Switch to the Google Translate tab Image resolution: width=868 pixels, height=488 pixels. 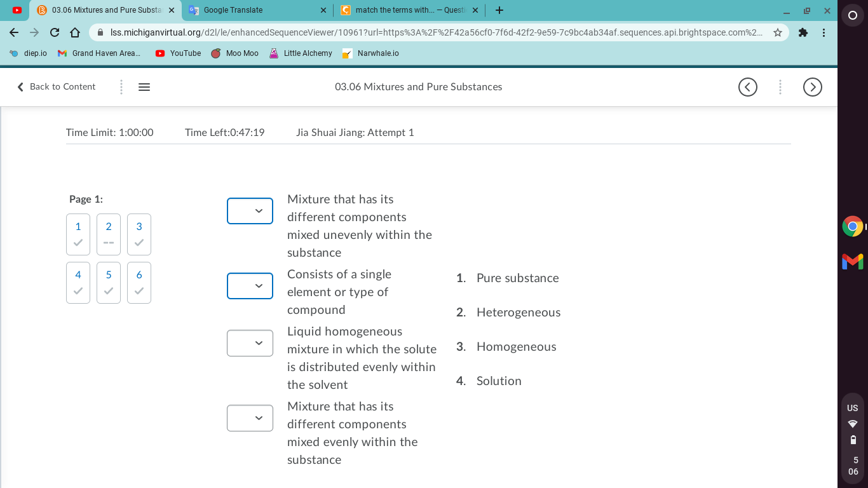(257, 10)
